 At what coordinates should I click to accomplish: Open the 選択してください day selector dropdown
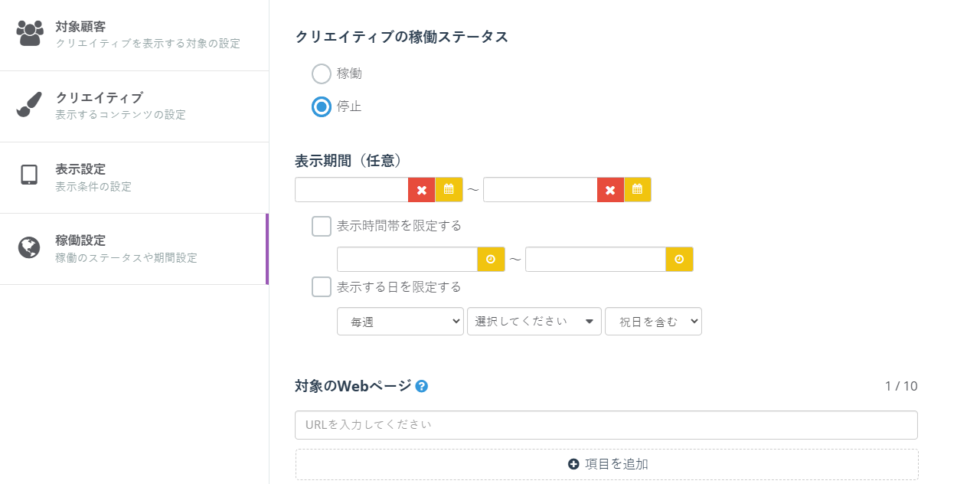coord(534,321)
